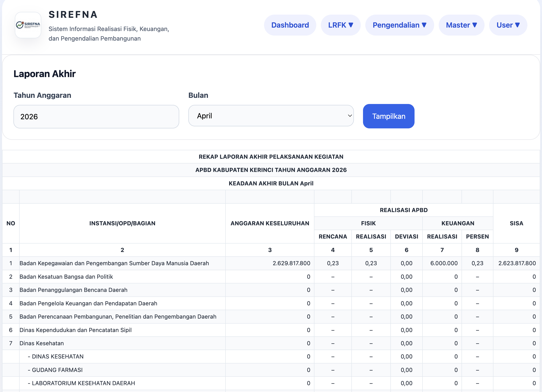Click the Laporan Akhir heading

pyautogui.click(x=44, y=74)
